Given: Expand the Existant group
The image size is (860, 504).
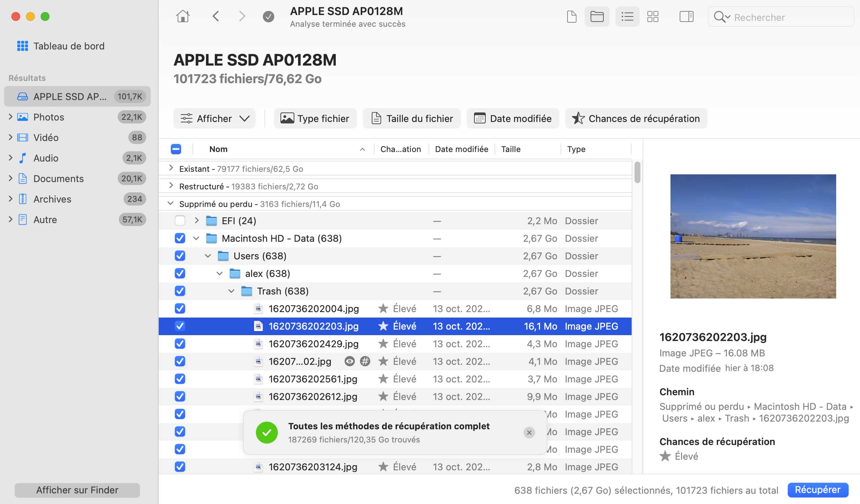Looking at the screenshot, I should [171, 168].
